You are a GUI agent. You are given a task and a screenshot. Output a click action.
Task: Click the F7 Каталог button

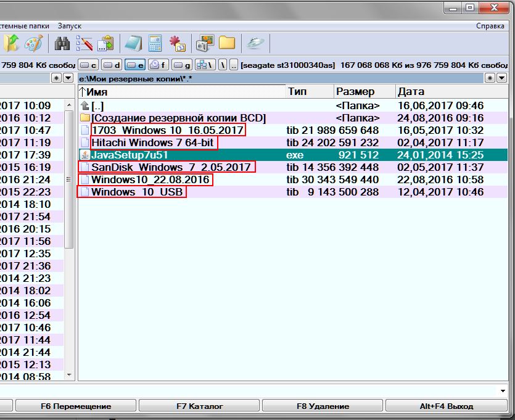tap(199, 406)
